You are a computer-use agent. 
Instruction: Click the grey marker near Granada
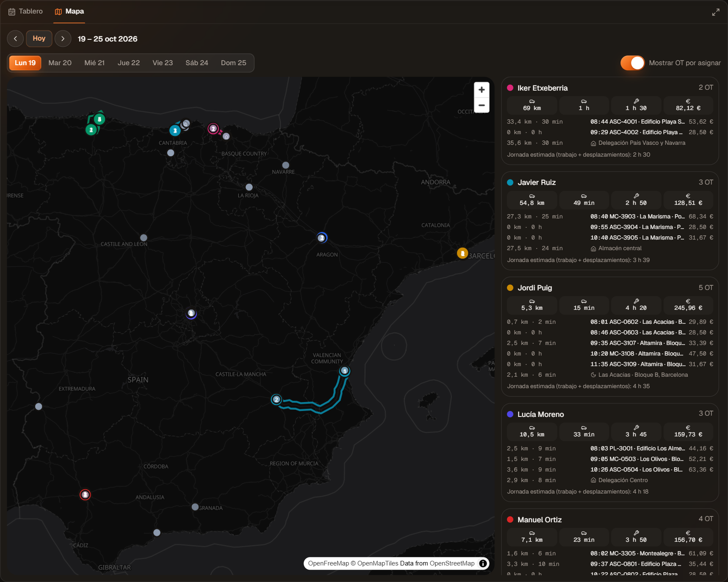click(195, 507)
